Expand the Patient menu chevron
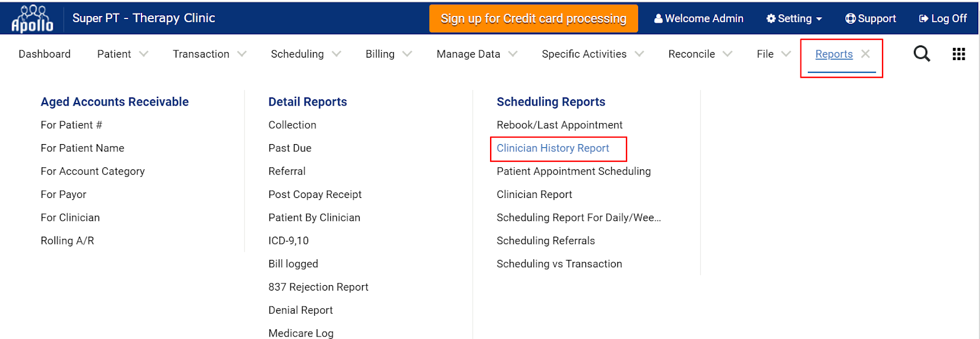This screenshot has width=980, height=339. click(143, 54)
